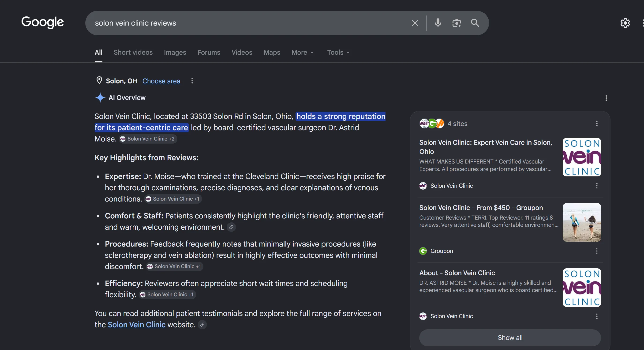Select the Short videos tab
644x350 pixels.
(133, 52)
